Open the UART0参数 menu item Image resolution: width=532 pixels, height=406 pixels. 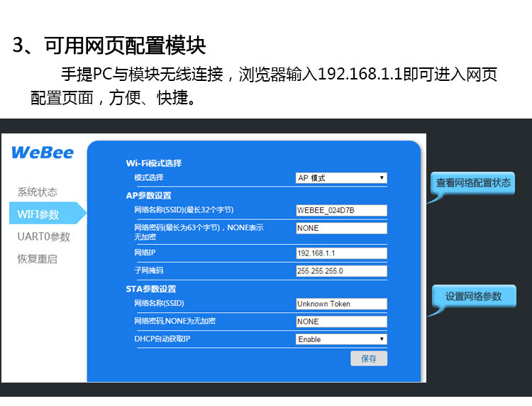click(44, 236)
